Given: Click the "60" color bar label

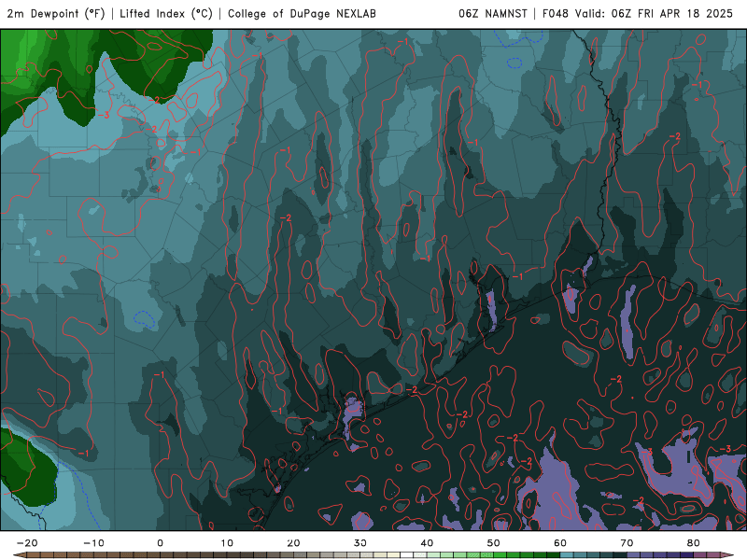Looking at the screenshot, I should coord(560,543).
